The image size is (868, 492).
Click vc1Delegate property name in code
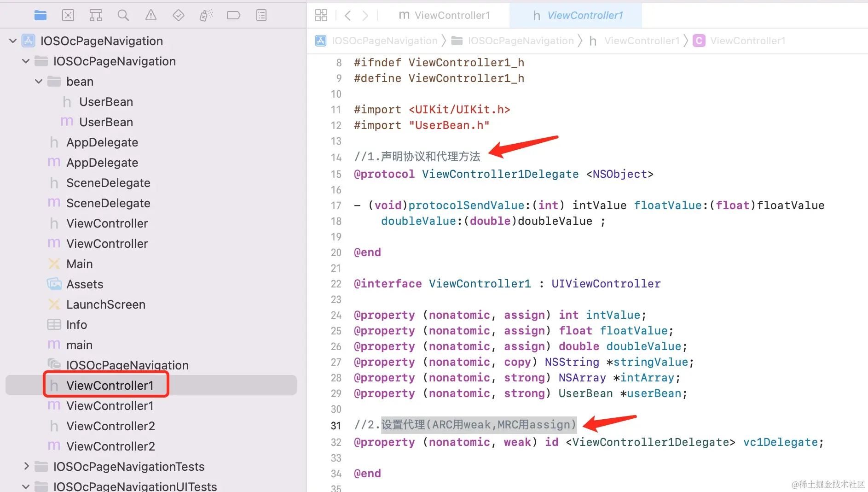coord(780,442)
